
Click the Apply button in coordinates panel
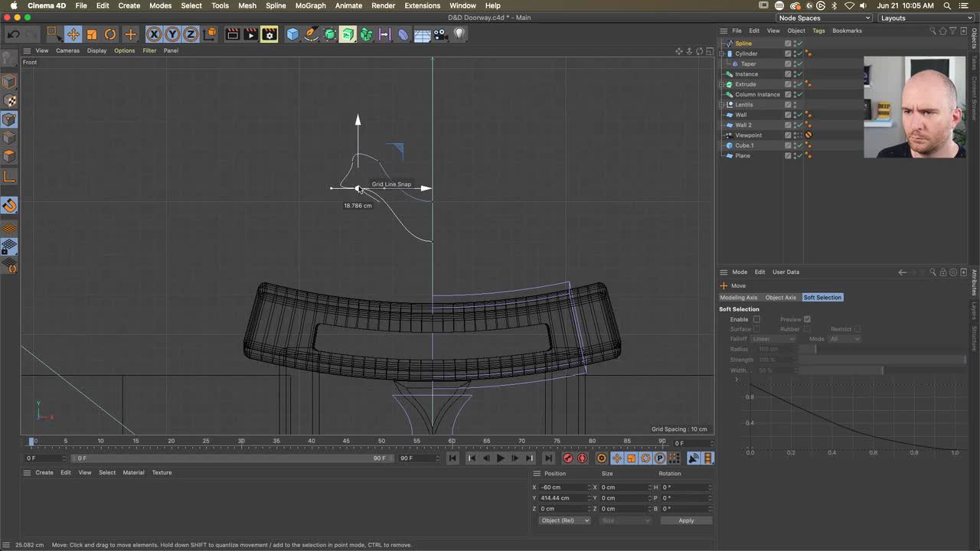click(x=686, y=520)
